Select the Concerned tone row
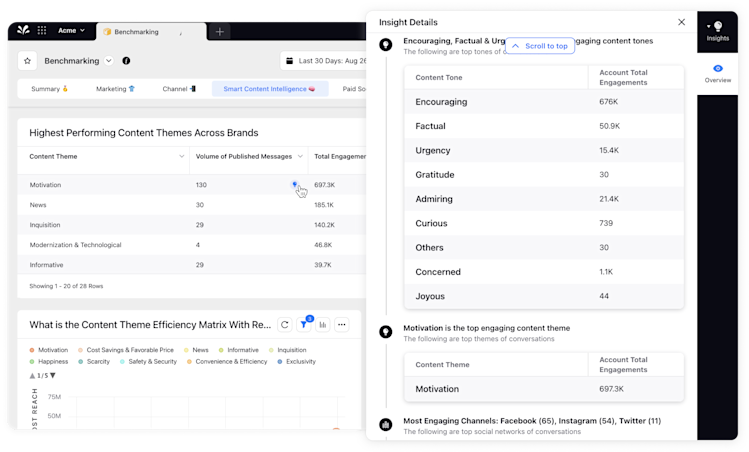Viewport: 749px width, 452px height. (544, 272)
